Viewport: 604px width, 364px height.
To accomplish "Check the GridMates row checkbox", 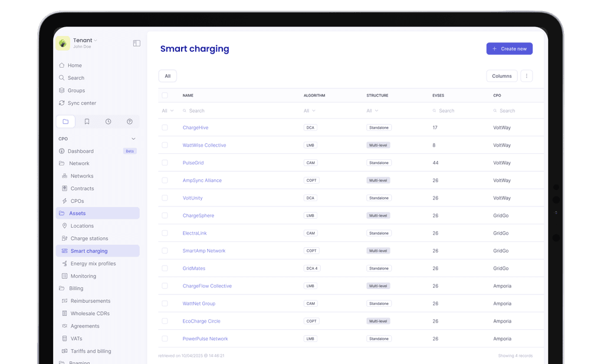I will pos(165,268).
